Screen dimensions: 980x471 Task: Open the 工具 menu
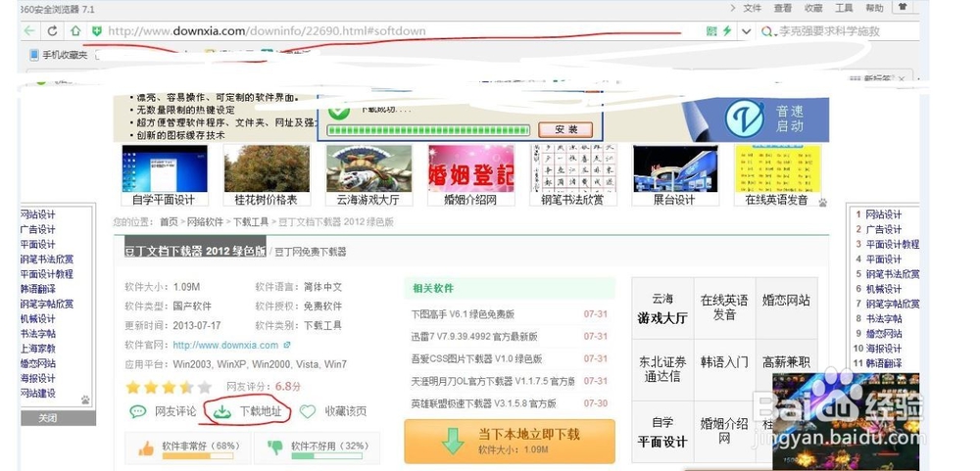(x=844, y=8)
